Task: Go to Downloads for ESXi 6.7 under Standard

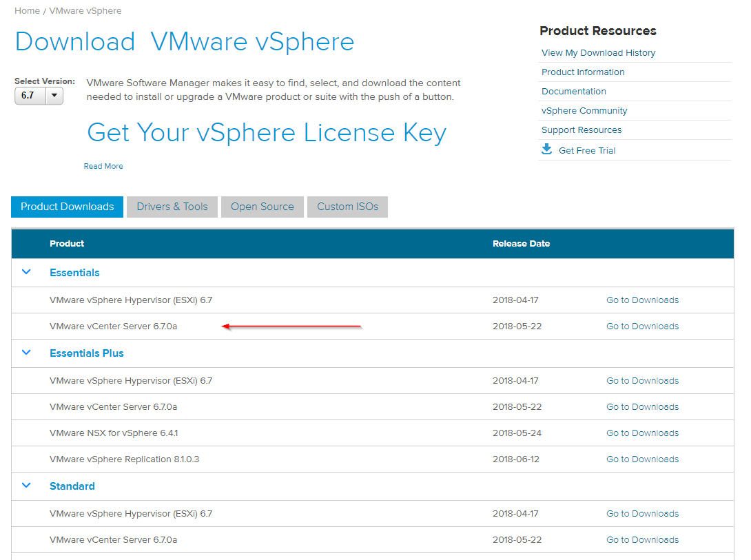Action: (642, 514)
